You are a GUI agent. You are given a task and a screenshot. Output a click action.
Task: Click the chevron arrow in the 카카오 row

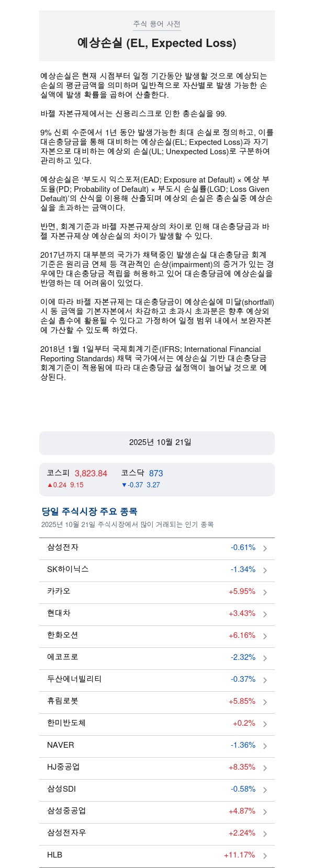[265, 592]
